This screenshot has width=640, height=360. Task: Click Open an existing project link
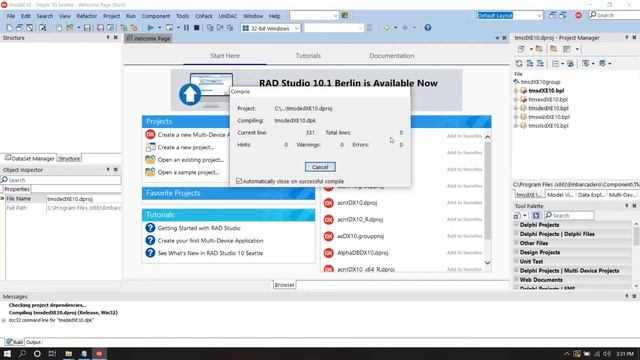coord(191,160)
